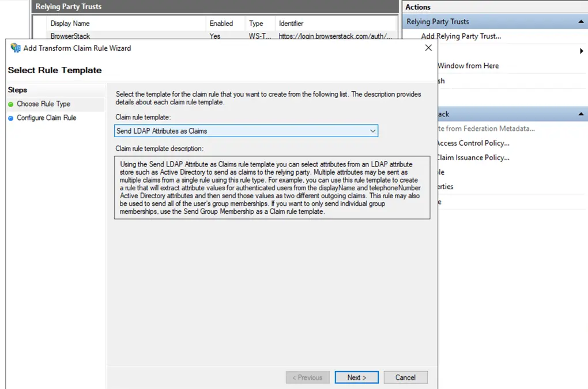Click the green bullet beside Choose Rule Type
The image size is (588, 389).
(x=11, y=104)
